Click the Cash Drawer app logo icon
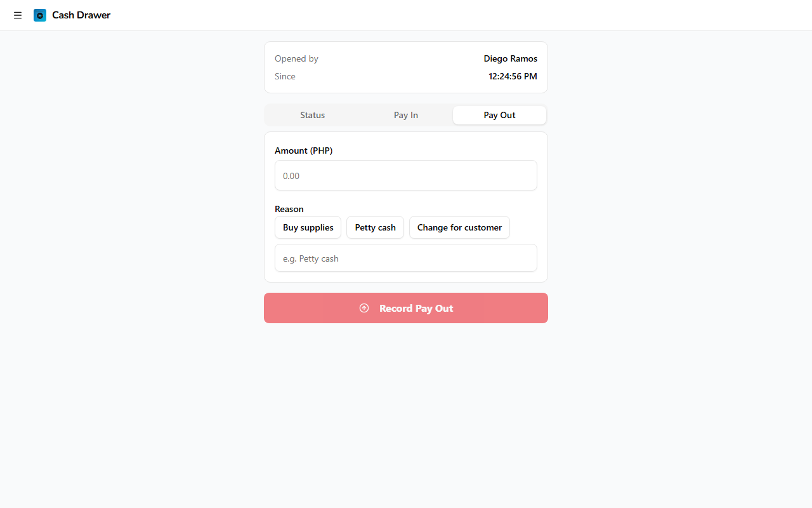 click(x=40, y=15)
